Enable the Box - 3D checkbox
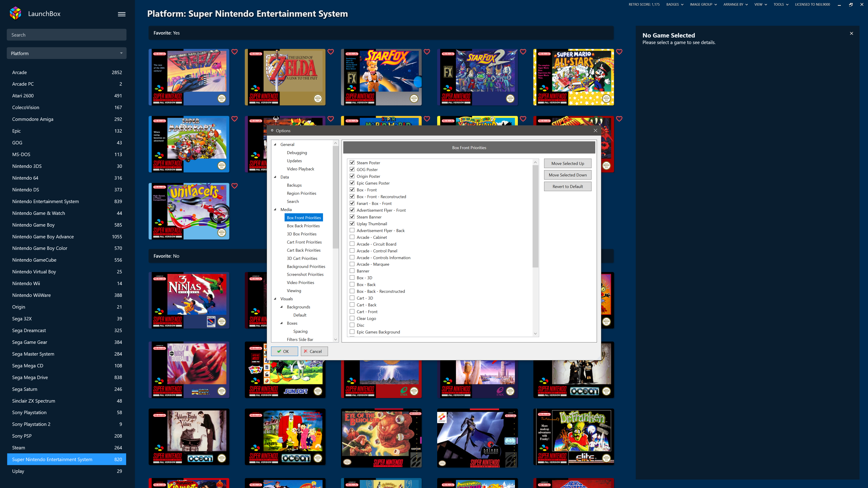This screenshot has width=868, height=488. click(352, 277)
